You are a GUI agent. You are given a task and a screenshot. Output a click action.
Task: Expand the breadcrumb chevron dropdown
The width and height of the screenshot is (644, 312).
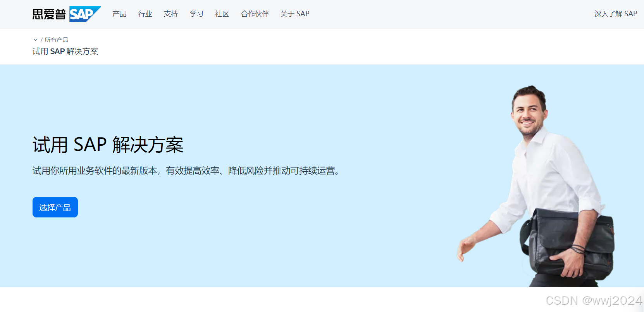tap(35, 40)
